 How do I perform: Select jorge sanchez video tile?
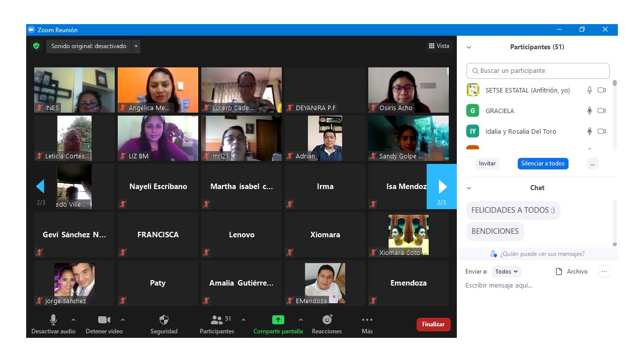[74, 283]
